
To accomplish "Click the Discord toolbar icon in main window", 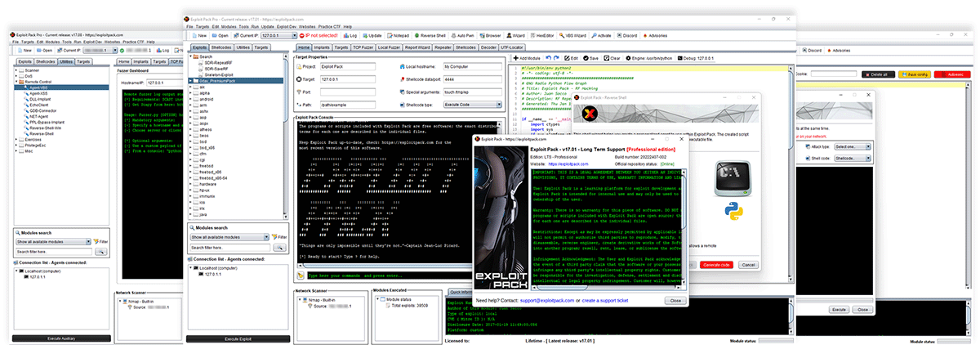I will point(628,36).
